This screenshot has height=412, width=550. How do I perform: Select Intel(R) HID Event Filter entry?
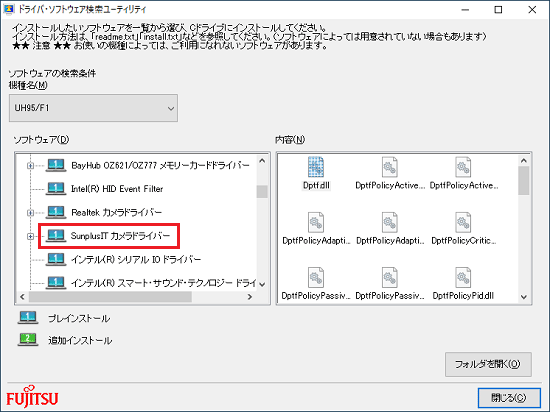pos(117,189)
